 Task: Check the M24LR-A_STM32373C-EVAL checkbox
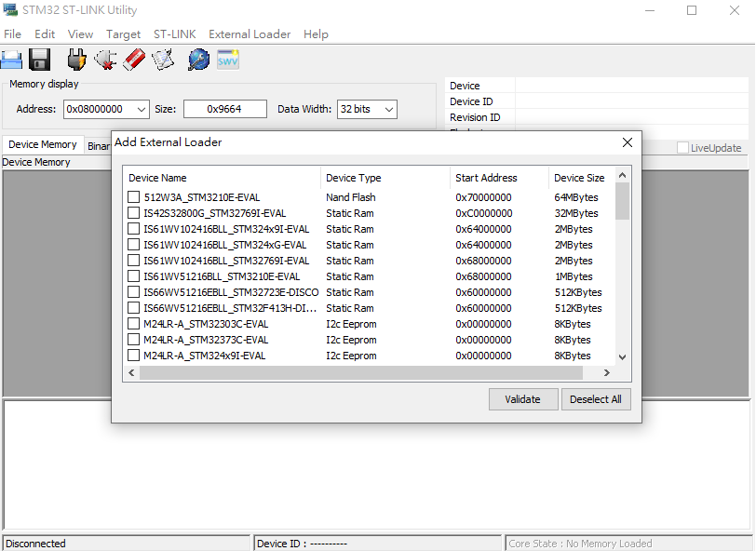[x=133, y=340]
